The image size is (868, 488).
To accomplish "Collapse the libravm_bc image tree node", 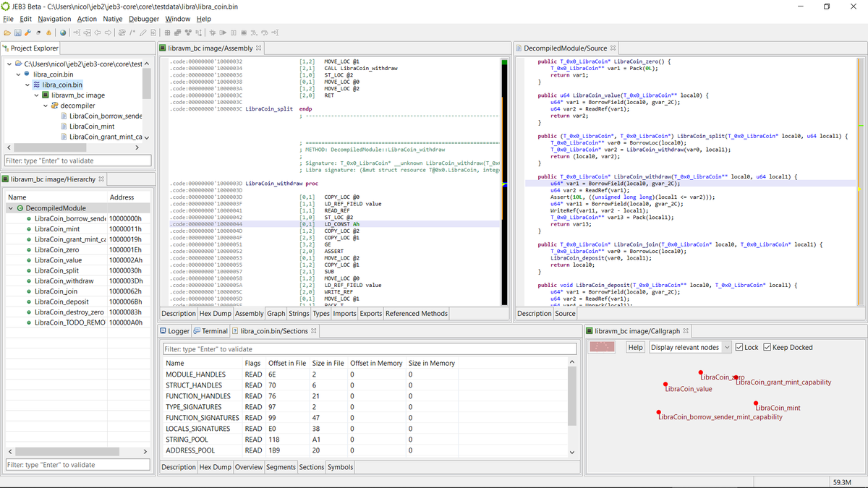I will [35, 95].
